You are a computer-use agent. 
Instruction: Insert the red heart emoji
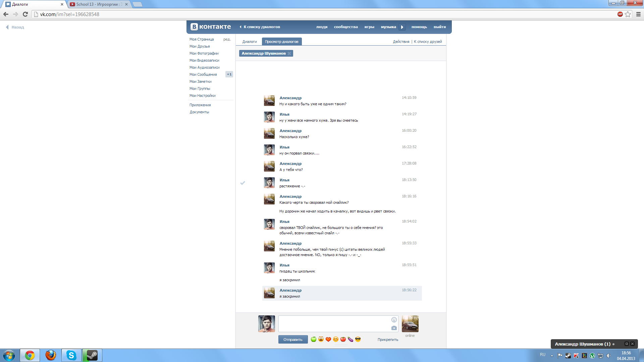(x=328, y=339)
